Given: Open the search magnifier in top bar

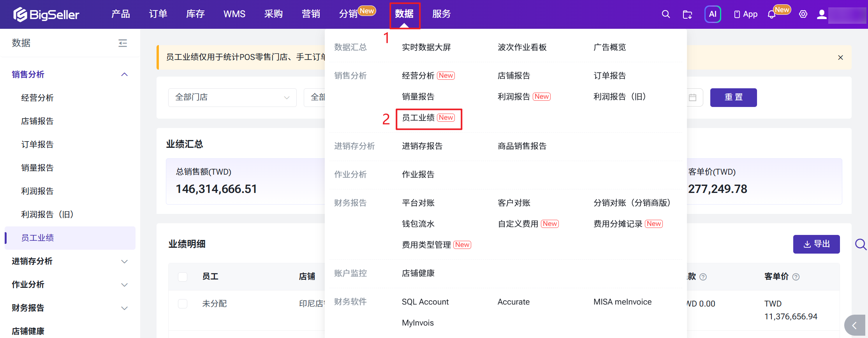Looking at the screenshot, I should coord(666,14).
